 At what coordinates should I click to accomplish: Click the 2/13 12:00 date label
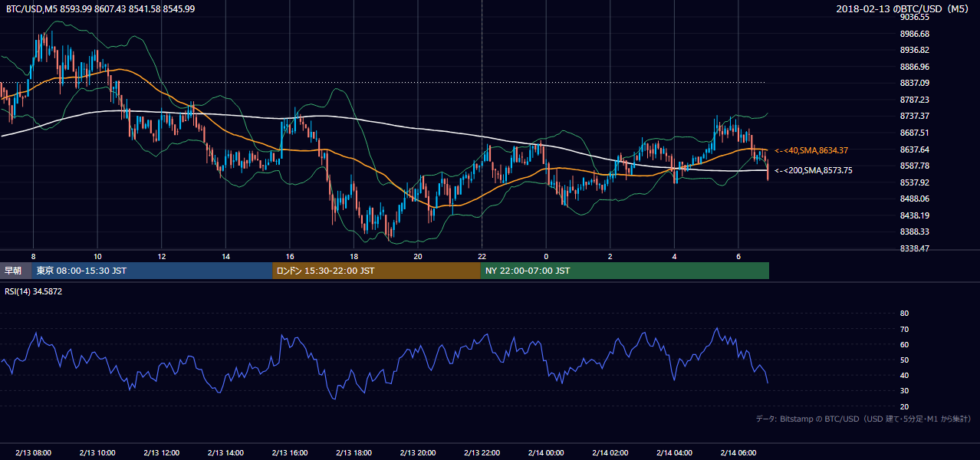click(x=162, y=453)
